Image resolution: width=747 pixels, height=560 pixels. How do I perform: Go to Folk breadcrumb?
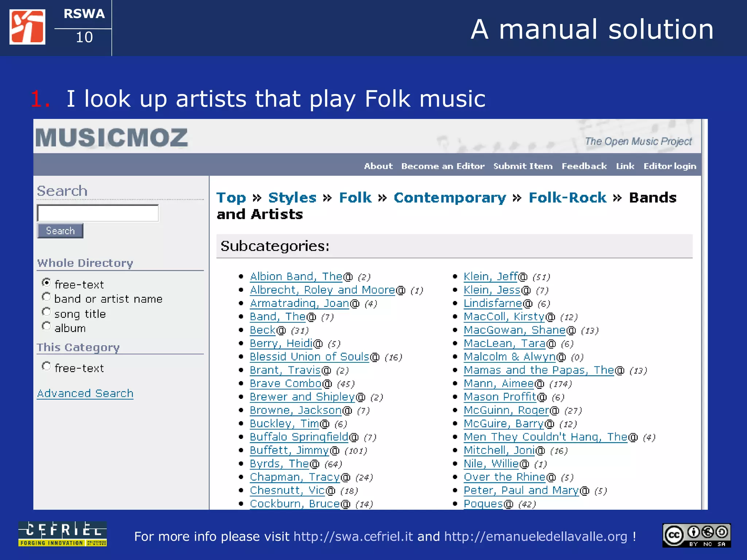point(355,198)
